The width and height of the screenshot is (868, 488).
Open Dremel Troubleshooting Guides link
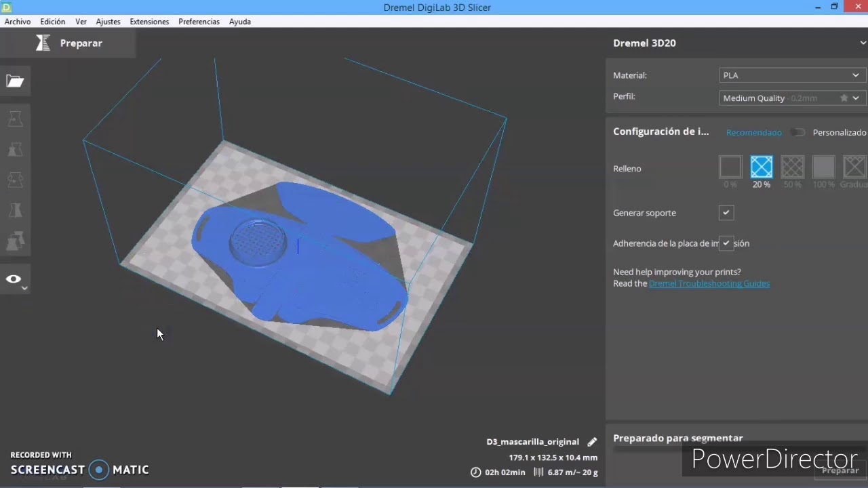click(709, 283)
